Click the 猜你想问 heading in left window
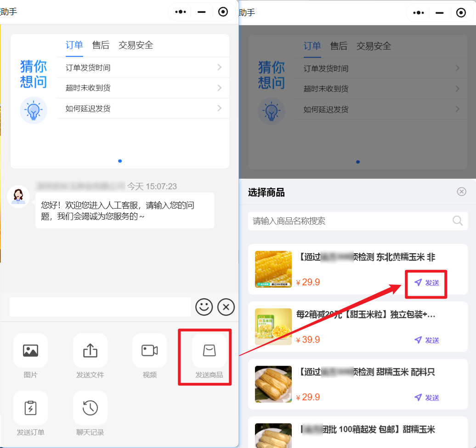Viewport: 476px width, 448px height. tap(34, 74)
